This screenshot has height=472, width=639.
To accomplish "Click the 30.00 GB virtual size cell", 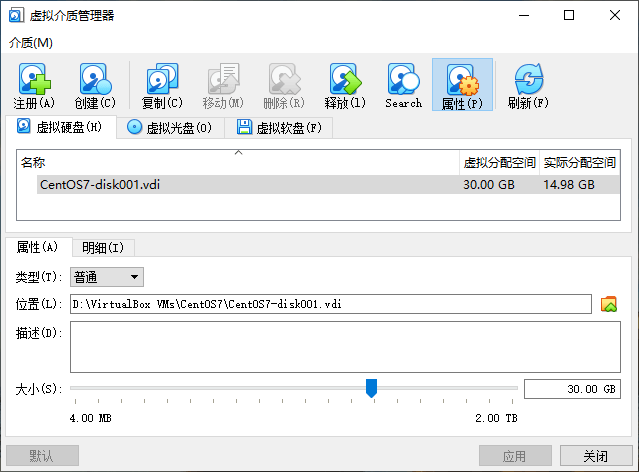I will [489, 185].
